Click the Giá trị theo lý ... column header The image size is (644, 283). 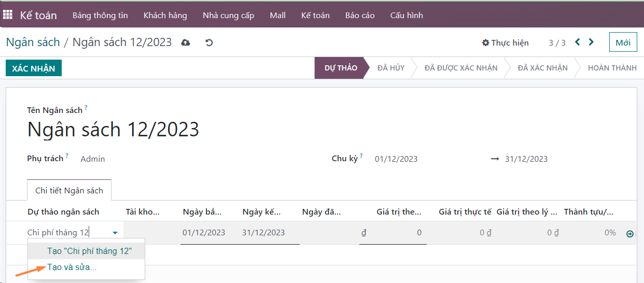pyautogui.click(x=527, y=211)
